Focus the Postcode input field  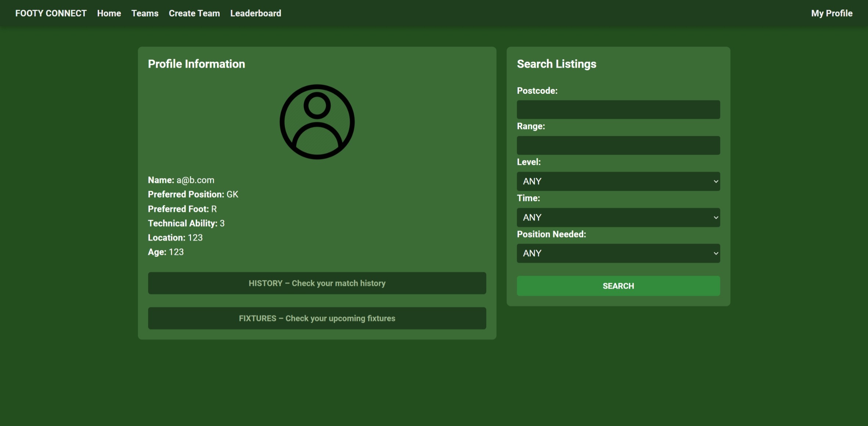point(618,110)
